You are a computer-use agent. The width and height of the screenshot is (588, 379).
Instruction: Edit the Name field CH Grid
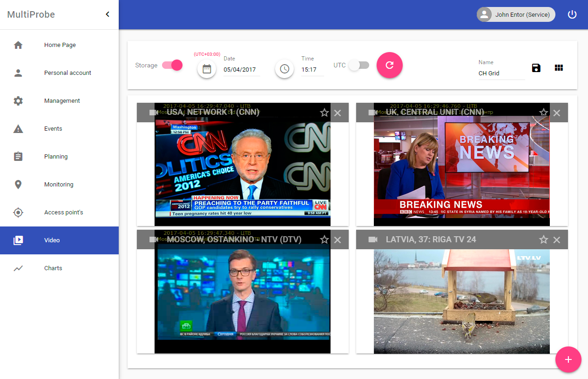click(x=501, y=73)
